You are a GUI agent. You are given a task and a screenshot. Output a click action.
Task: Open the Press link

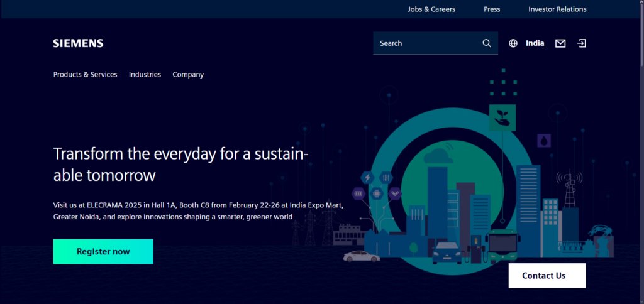click(492, 9)
